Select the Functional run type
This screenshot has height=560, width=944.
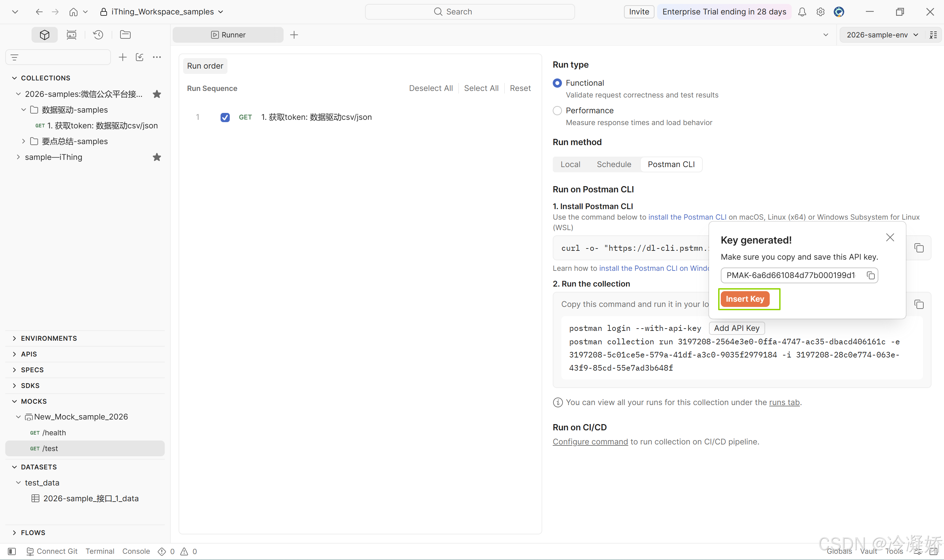(x=557, y=83)
